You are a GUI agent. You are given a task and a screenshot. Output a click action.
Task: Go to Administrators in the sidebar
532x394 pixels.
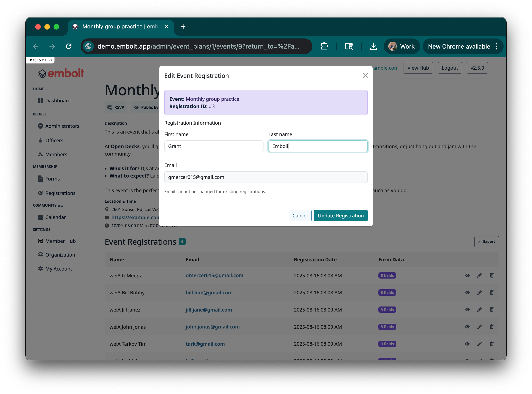click(62, 126)
